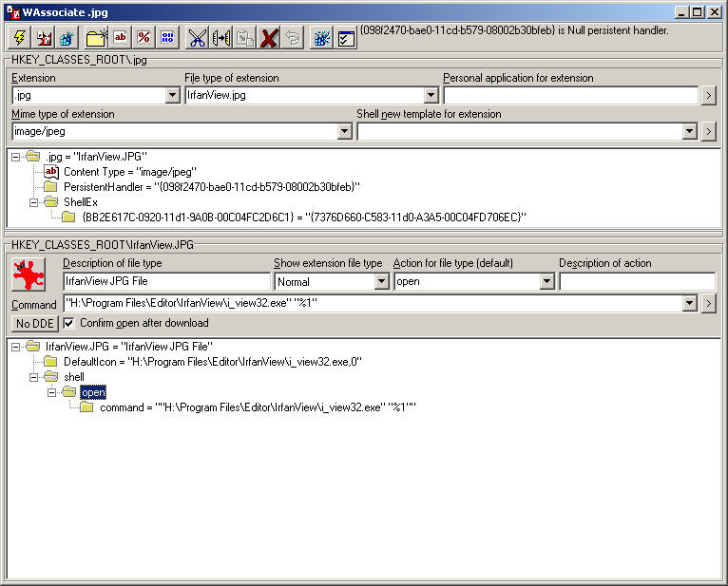
Task: Close the WAssociate window
Action: tap(714, 12)
